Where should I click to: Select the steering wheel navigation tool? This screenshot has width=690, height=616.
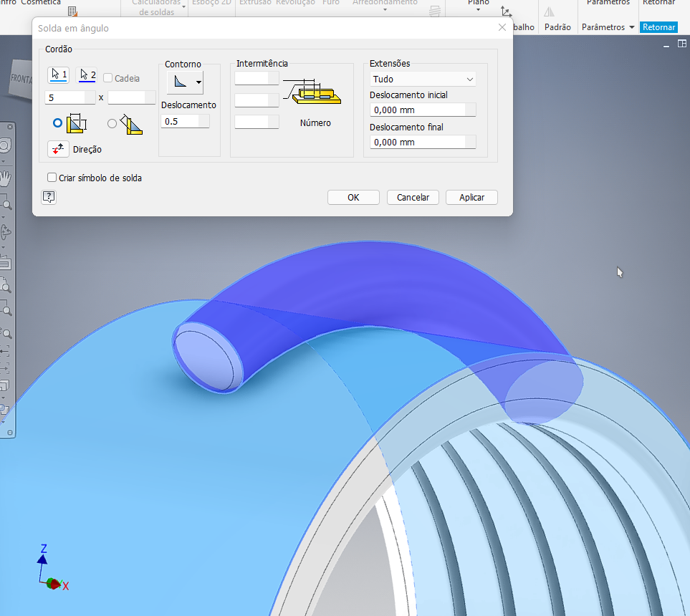[5, 145]
